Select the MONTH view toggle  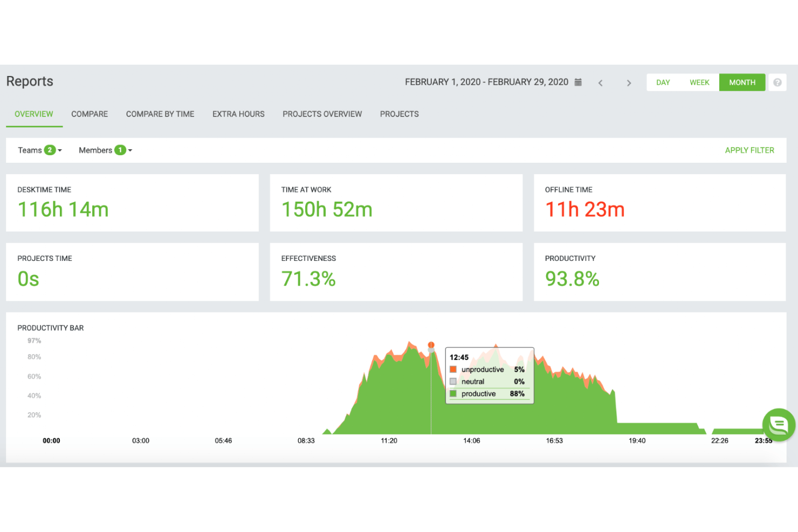point(742,82)
